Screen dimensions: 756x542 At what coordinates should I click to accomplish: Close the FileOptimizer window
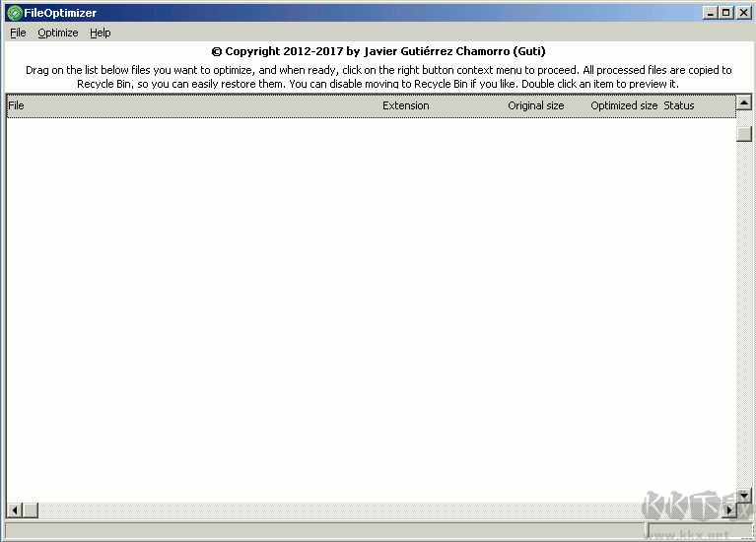(743, 13)
